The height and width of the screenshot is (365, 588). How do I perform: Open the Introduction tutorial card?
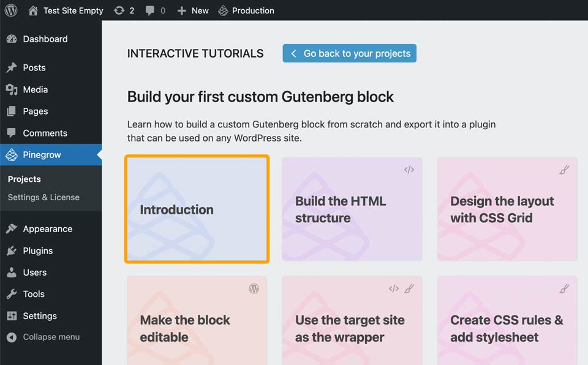click(197, 209)
